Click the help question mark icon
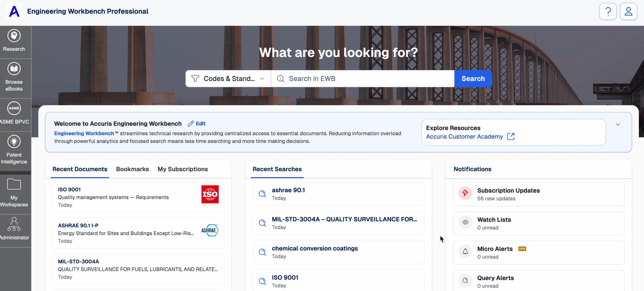Viewport: 644px width, 291px height. tap(608, 11)
